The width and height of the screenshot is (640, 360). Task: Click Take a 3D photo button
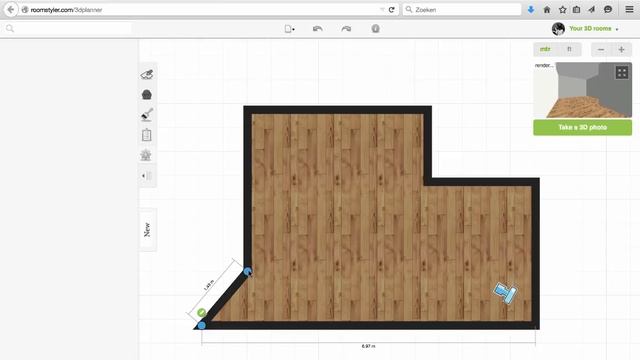tap(582, 127)
